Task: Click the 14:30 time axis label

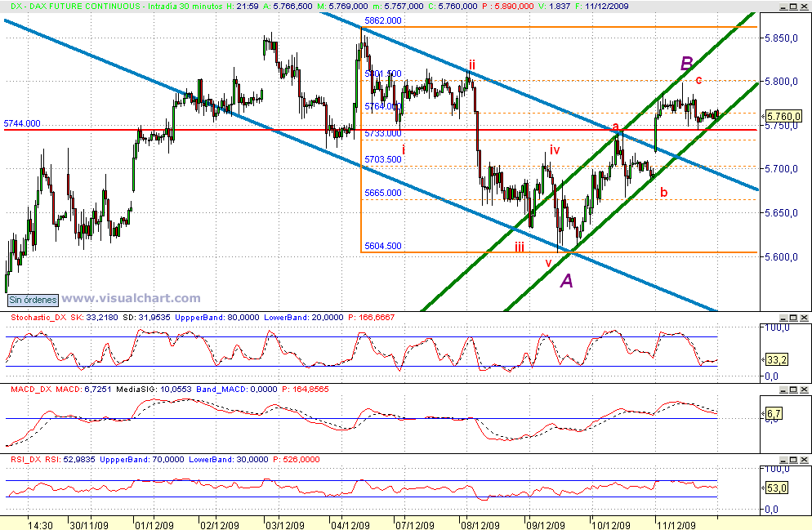Action: [40, 525]
